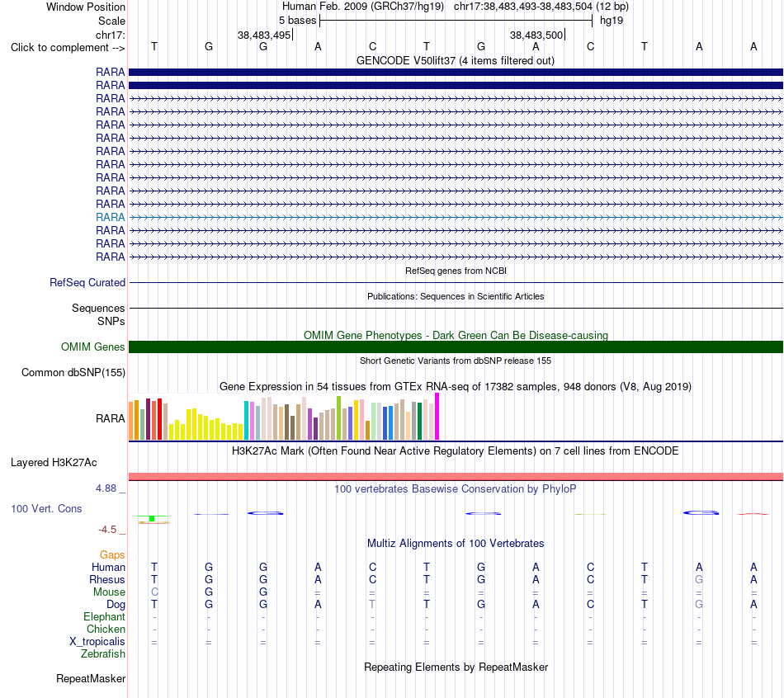Click the 4.88 upper axis value
784x698 pixels.
click(106, 488)
